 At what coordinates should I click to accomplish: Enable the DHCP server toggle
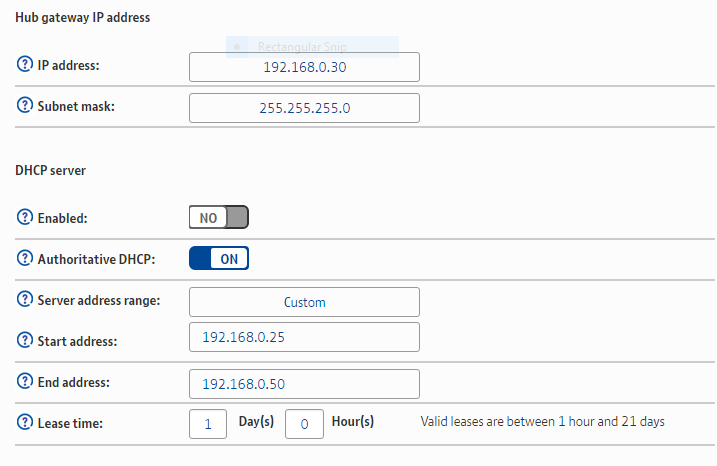[218, 217]
